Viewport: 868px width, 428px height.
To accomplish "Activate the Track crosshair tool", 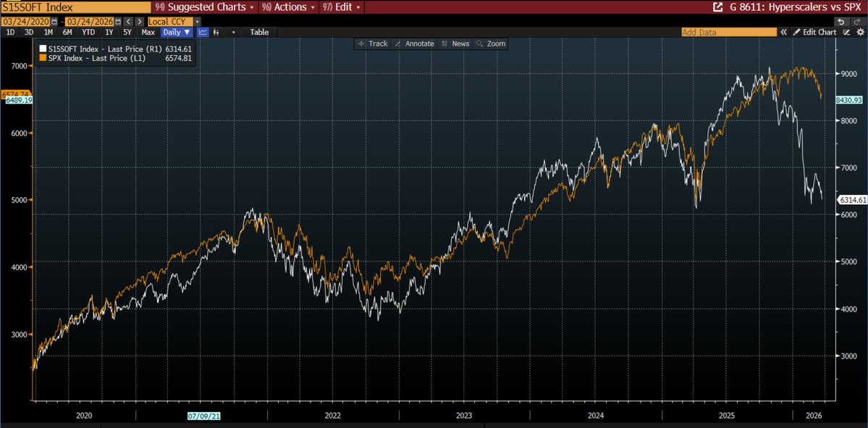I will [x=373, y=43].
